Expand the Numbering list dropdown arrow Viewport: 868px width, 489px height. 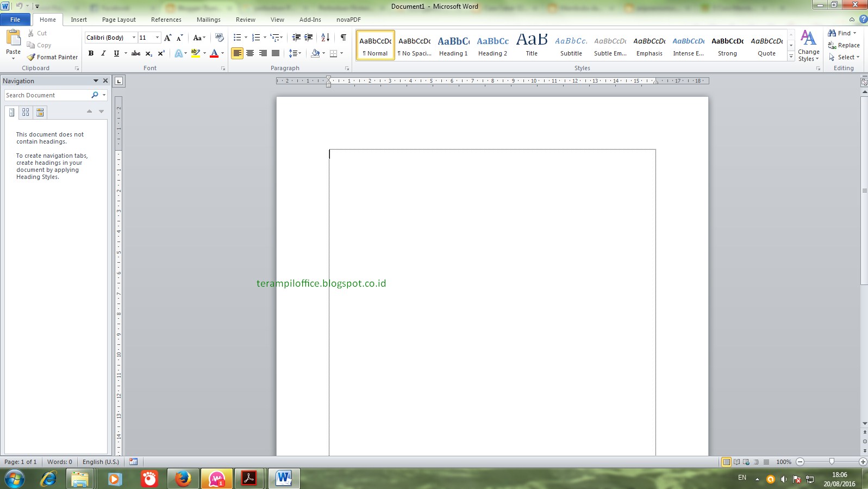(x=265, y=38)
